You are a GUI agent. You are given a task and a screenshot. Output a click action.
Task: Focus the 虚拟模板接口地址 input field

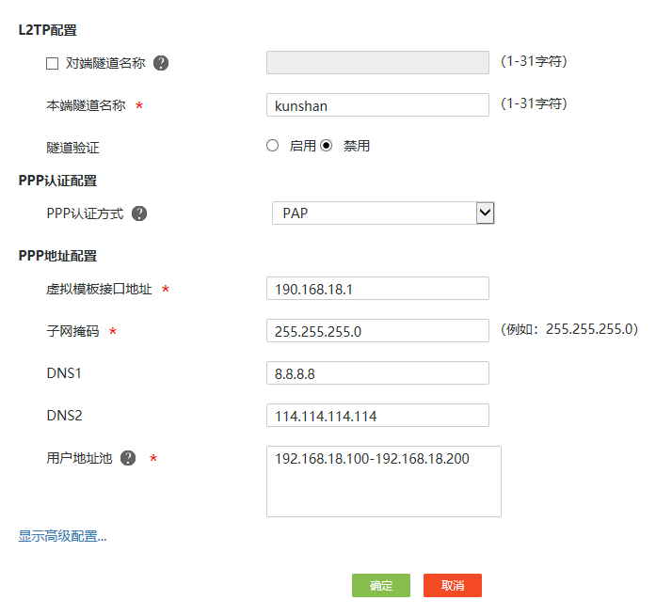(377, 289)
